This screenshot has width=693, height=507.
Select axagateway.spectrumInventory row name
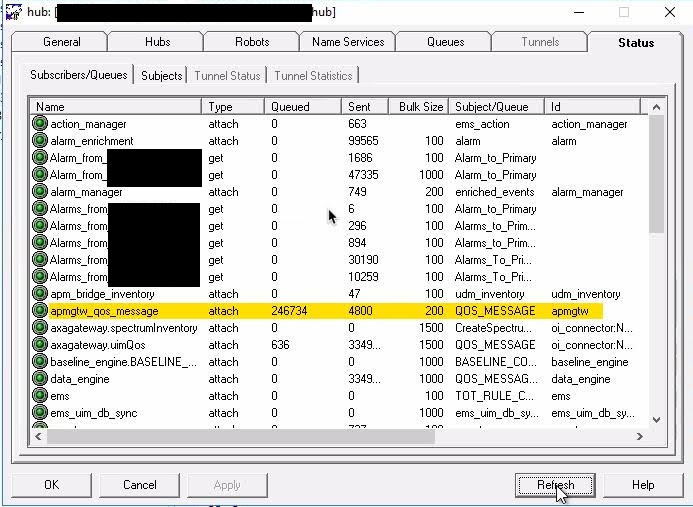[124, 328]
